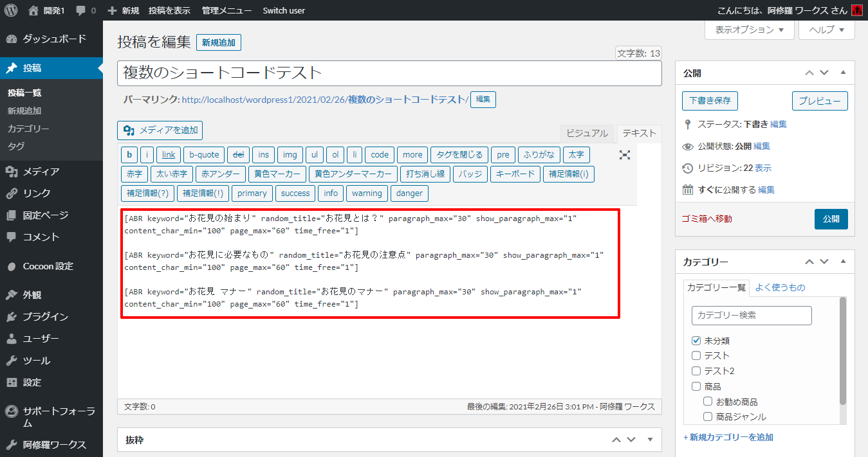Open the WordPress logo menu

(x=11, y=10)
